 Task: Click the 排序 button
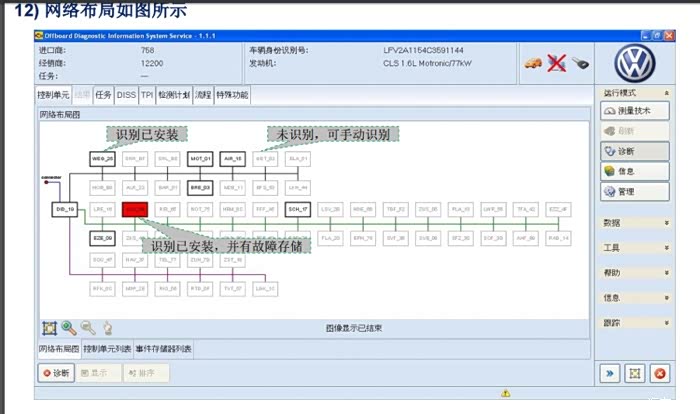(146, 373)
